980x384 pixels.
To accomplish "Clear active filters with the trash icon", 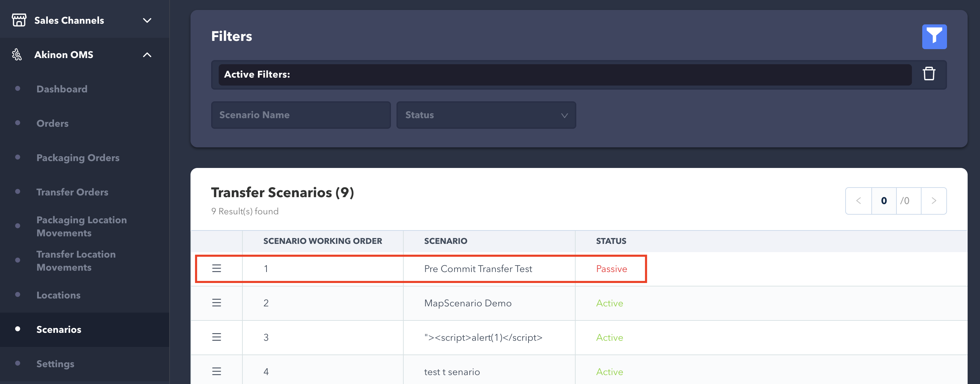I will click(929, 74).
